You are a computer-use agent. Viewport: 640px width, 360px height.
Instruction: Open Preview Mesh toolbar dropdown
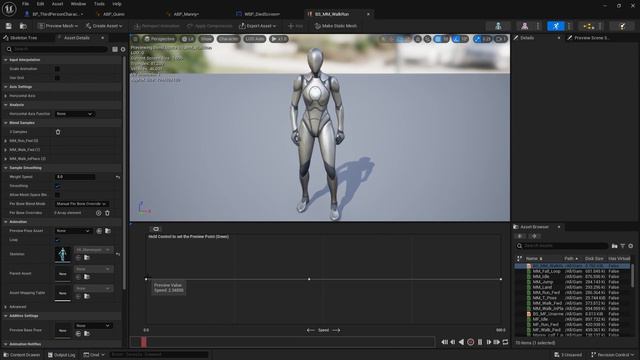(58, 26)
